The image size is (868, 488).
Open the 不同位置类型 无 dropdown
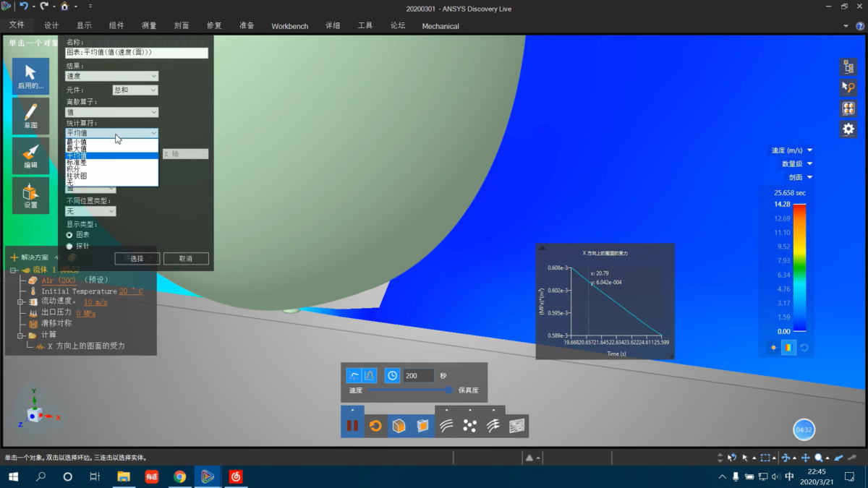click(x=90, y=211)
